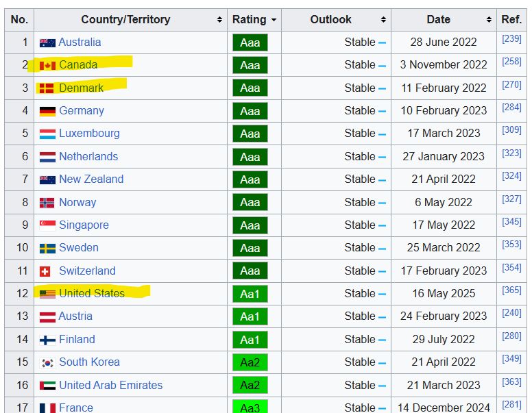Screen dimensions: 532x413
Task: Sort table by Date column
Action: click(x=489, y=20)
